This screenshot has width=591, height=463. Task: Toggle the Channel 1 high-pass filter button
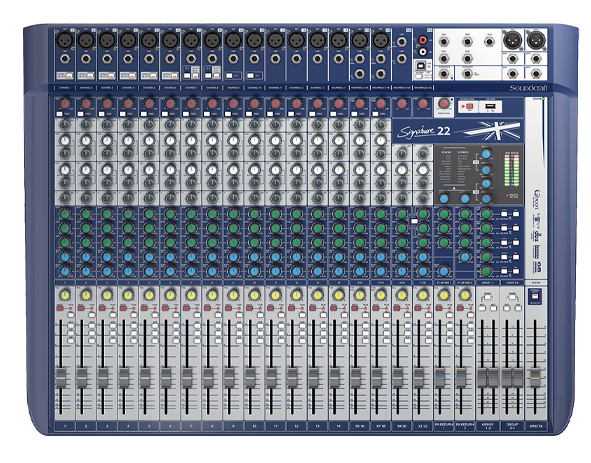pos(60,114)
